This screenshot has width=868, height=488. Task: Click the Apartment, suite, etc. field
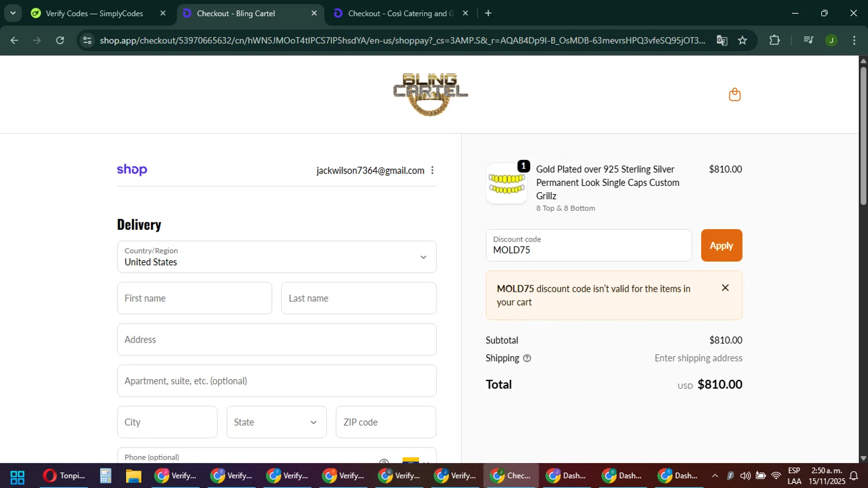277,381
